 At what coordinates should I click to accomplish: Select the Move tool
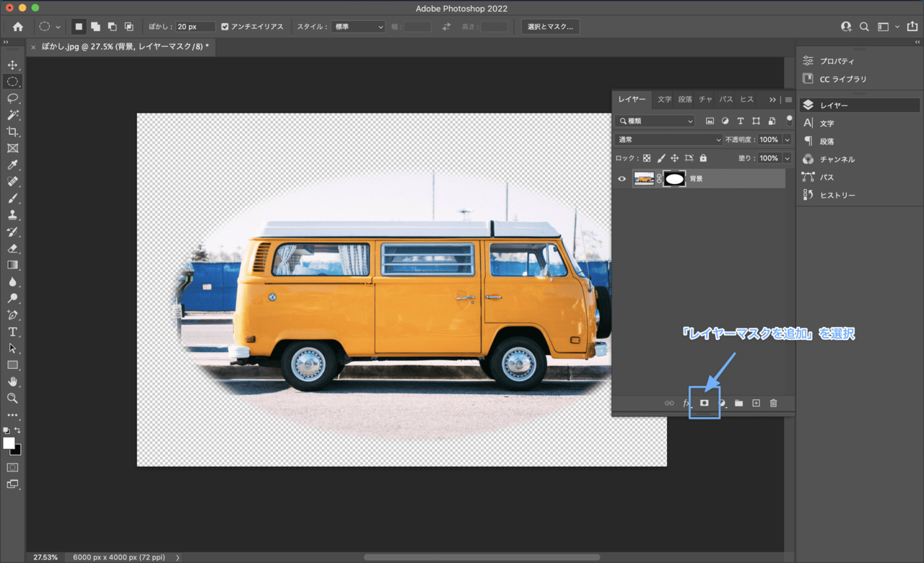[12, 64]
